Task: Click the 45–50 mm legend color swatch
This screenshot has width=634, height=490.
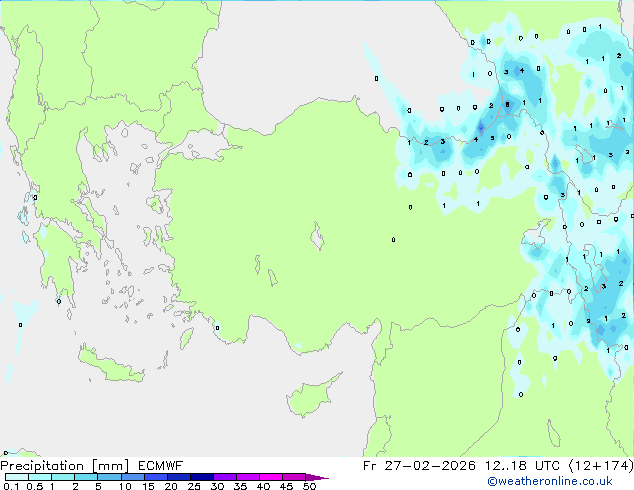Action: (x=294, y=477)
